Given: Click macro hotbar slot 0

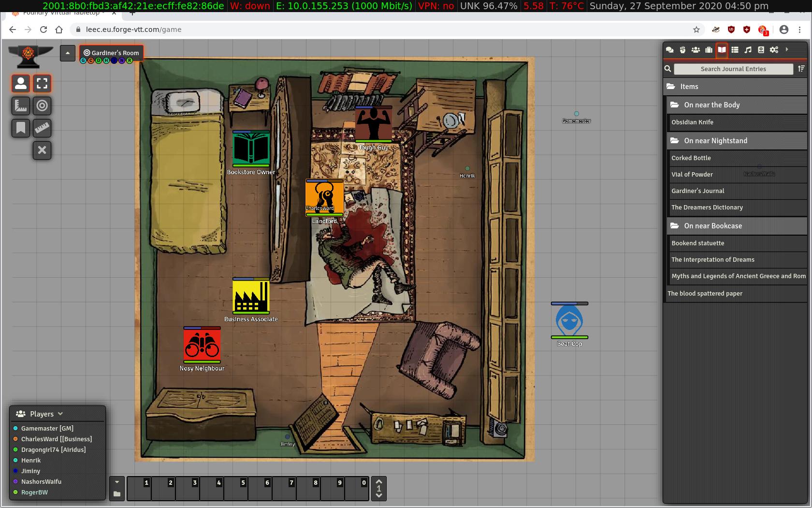Looking at the screenshot, I should [357, 489].
